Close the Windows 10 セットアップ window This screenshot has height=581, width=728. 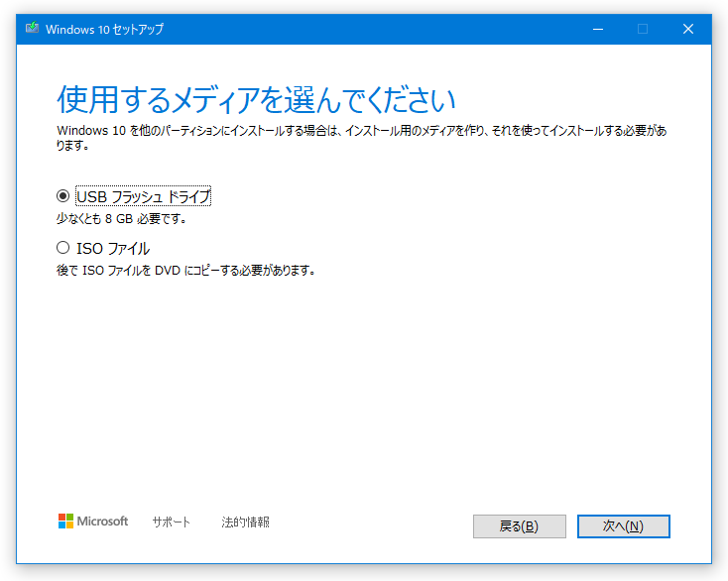688,29
